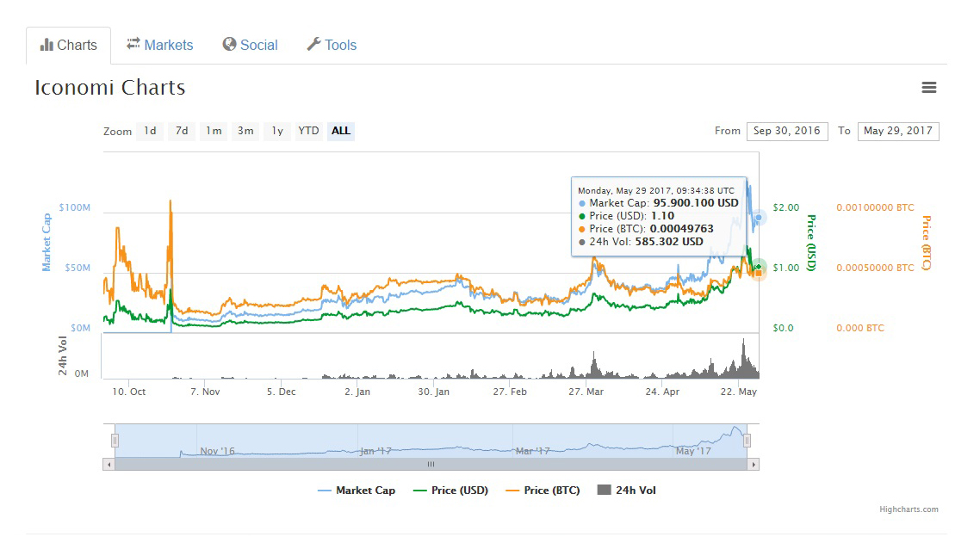Viewport: 980px width, 537px height.
Task: Click the 24h Vol axis title
Action: pyautogui.click(x=63, y=356)
